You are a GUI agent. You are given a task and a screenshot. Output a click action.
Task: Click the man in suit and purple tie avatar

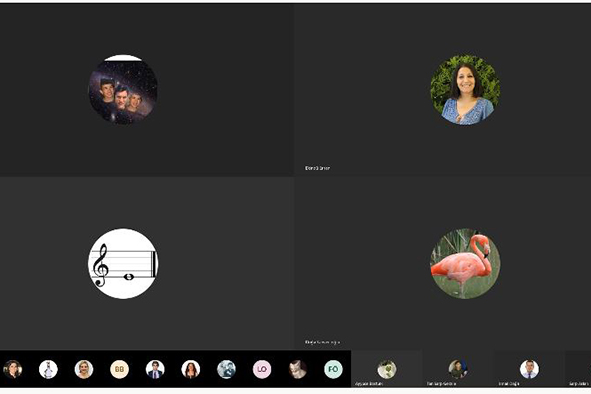[155, 369]
